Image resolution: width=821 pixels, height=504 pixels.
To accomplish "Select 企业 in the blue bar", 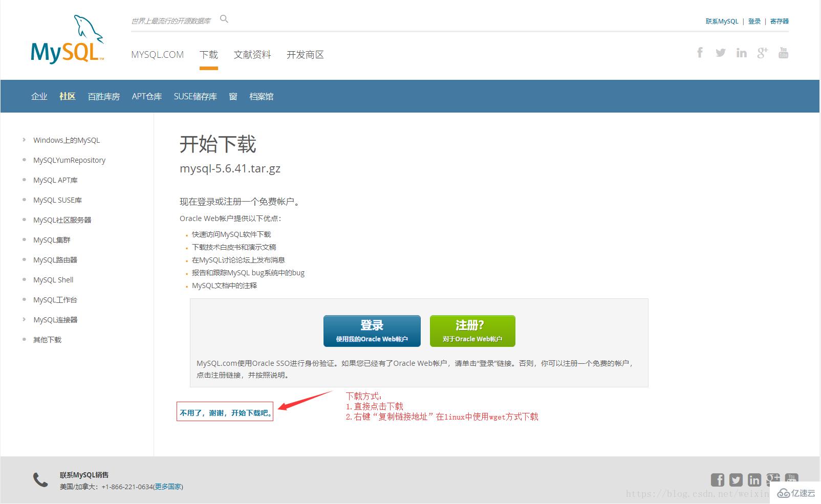I will (39, 96).
